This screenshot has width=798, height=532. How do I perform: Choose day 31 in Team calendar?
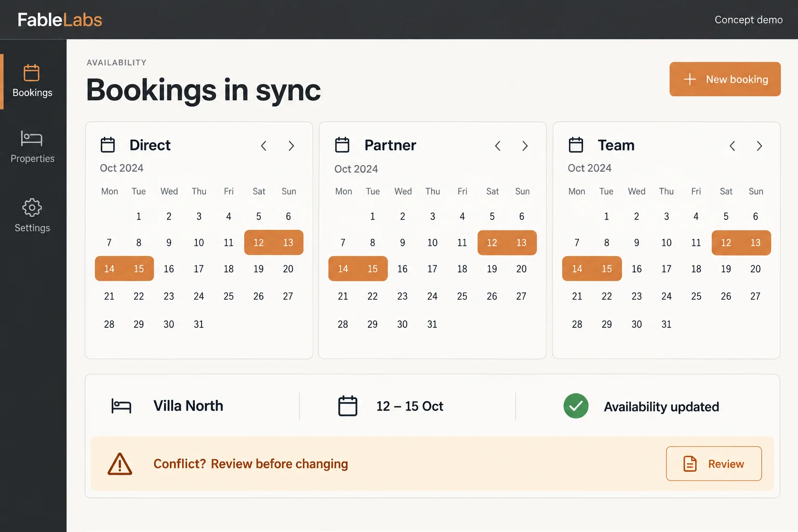pos(667,324)
